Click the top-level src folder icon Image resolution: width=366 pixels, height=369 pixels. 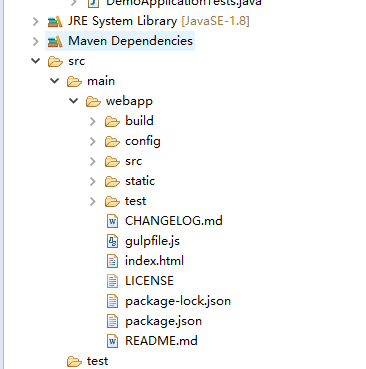[x=55, y=62]
